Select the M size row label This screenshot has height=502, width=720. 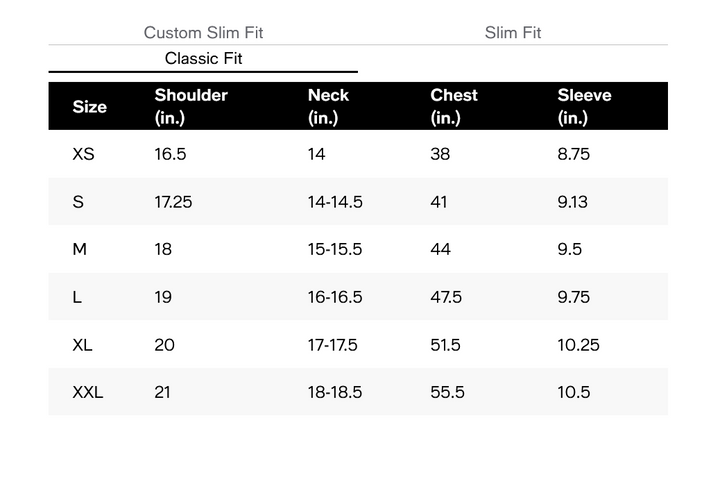pos(79,249)
